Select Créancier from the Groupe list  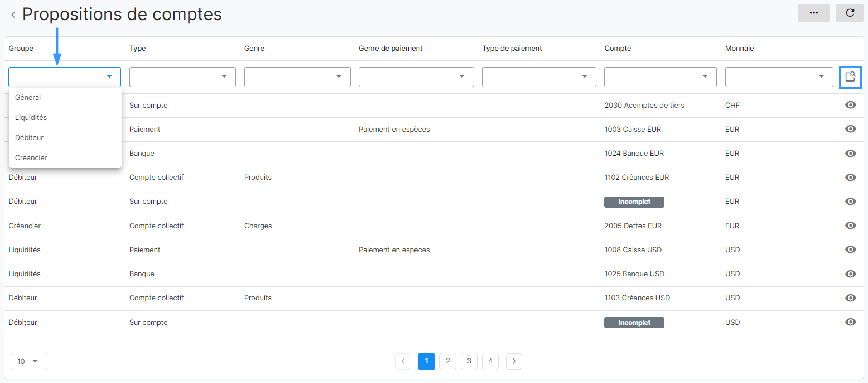coord(65,157)
